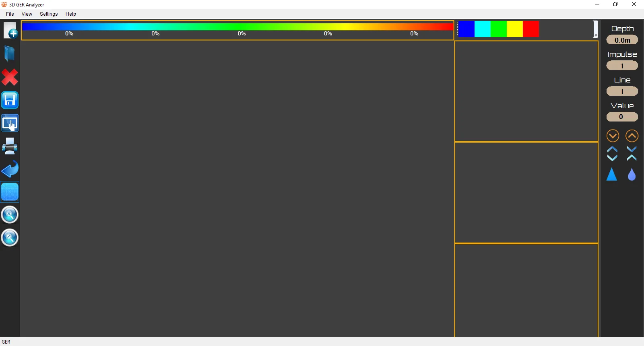644x346 pixels.
Task: Click the Depth value 0.0m field
Action: (622, 40)
